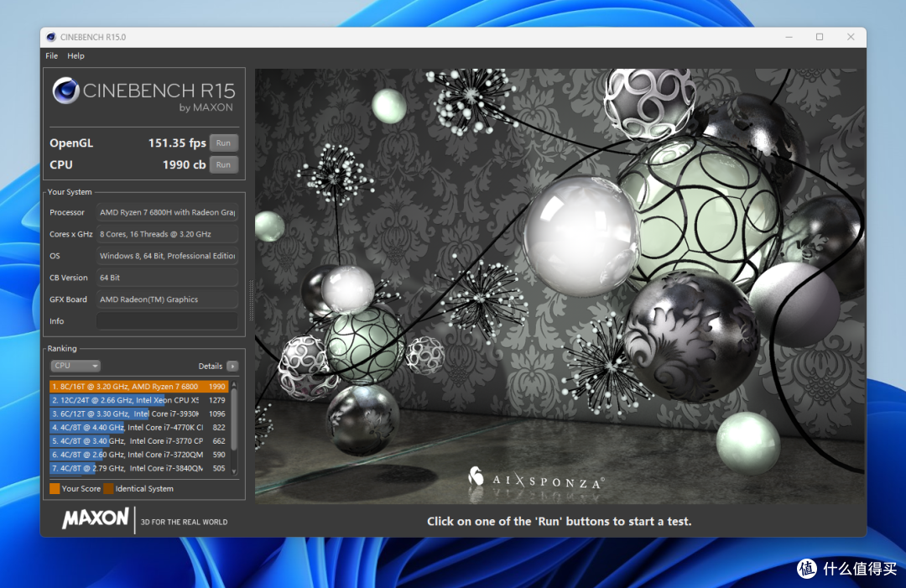Open the Help menu

click(x=76, y=56)
